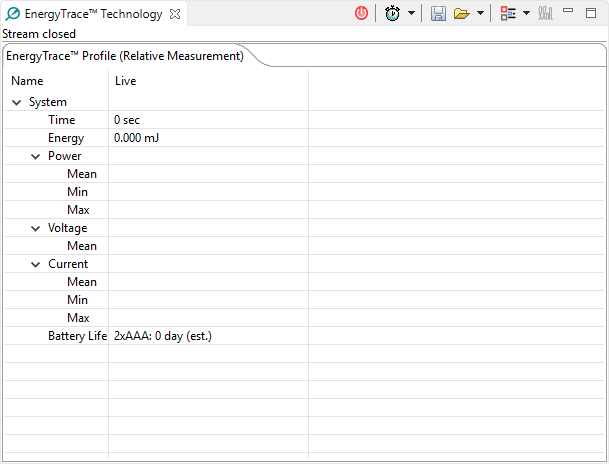Save the EnergyTrace profile with the floppy disk icon
Viewport: 609px width, 464px height.
coord(438,14)
